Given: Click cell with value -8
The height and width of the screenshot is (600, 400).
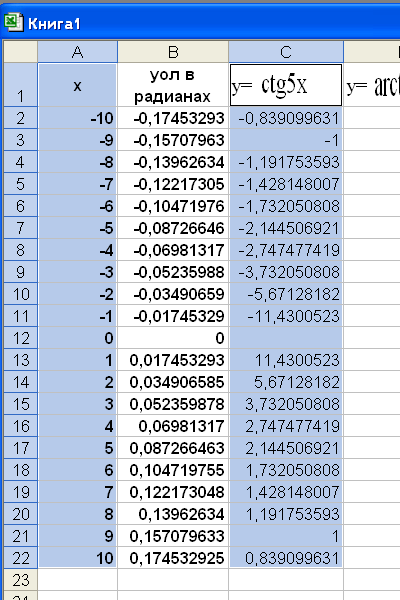Looking at the screenshot, I should click(x=78, y=162).
